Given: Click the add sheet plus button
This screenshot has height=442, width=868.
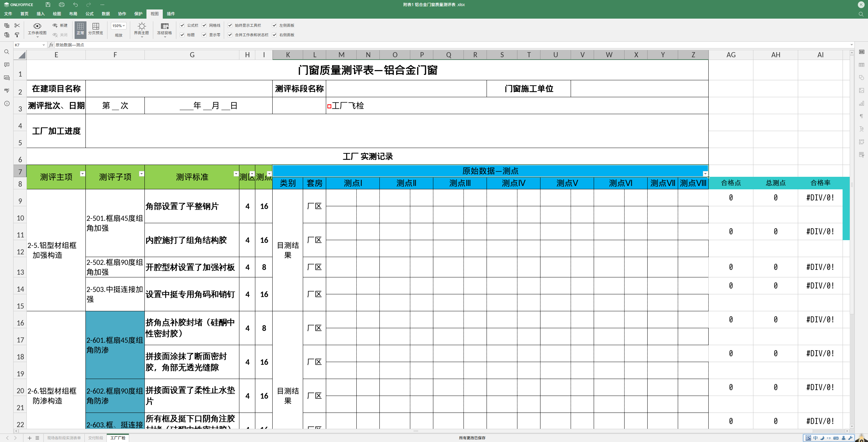Looking at the screenshot, I should 29,438.
